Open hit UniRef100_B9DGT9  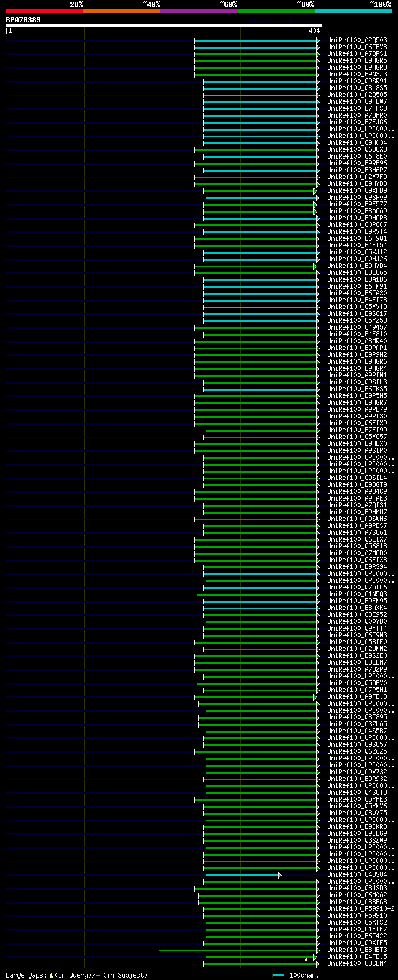pyautogui.click(x=357, y=484)
